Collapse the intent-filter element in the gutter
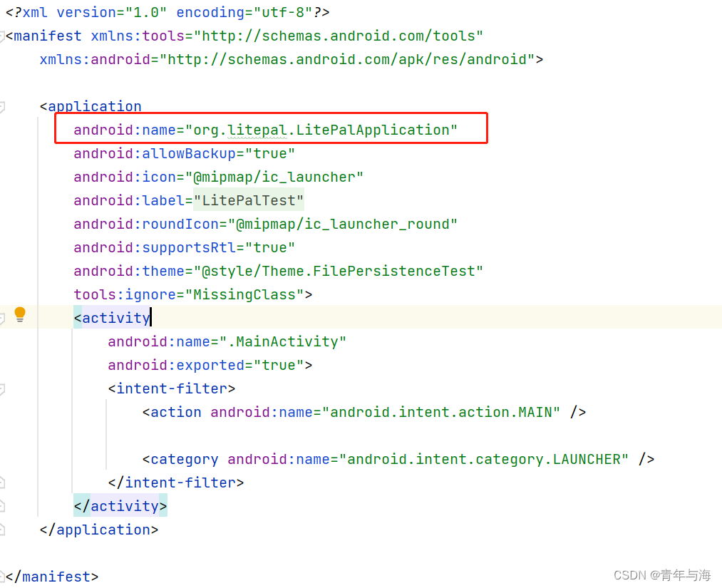 tap(4, 389)
